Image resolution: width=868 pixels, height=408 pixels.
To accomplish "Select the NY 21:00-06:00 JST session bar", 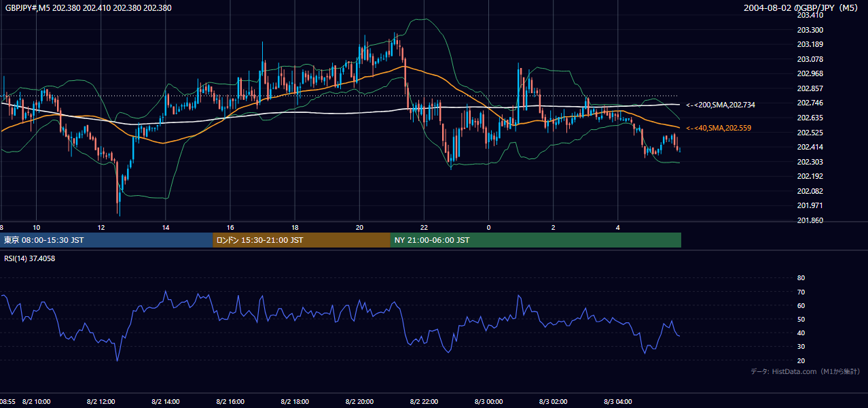I will click(x=536, y=240).
